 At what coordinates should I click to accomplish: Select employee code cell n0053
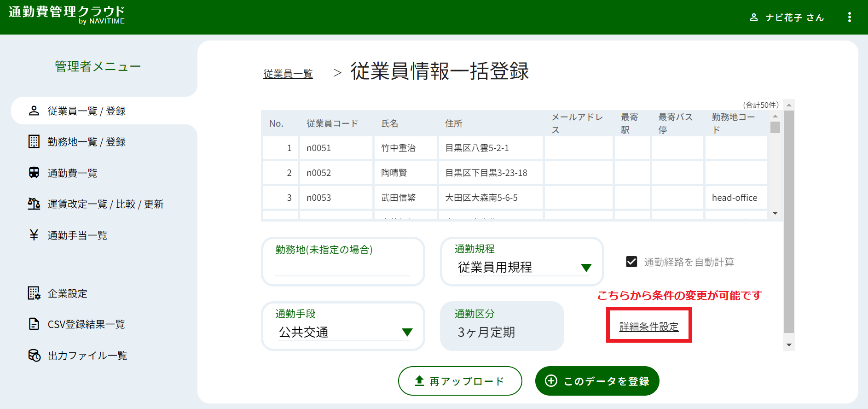click(336, 198)
